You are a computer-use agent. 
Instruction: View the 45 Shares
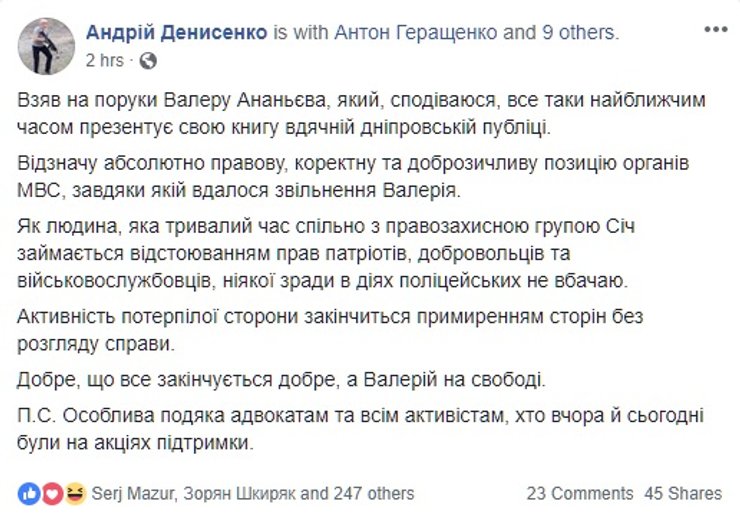click(x=683, y=493)
